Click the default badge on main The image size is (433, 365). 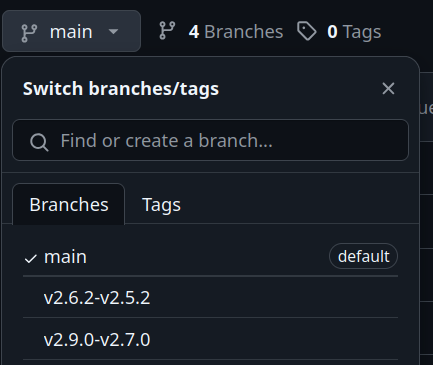click(363, 256)
